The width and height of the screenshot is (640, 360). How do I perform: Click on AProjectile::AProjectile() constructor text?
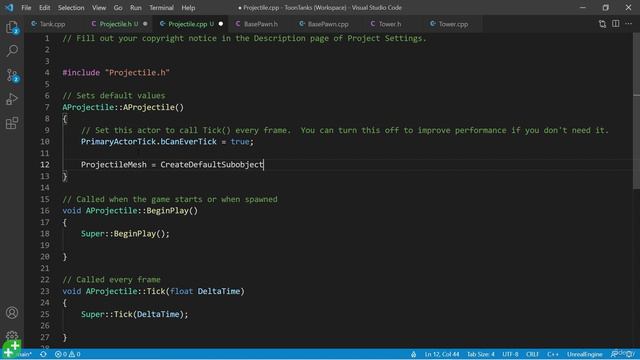tap(123, 107)
